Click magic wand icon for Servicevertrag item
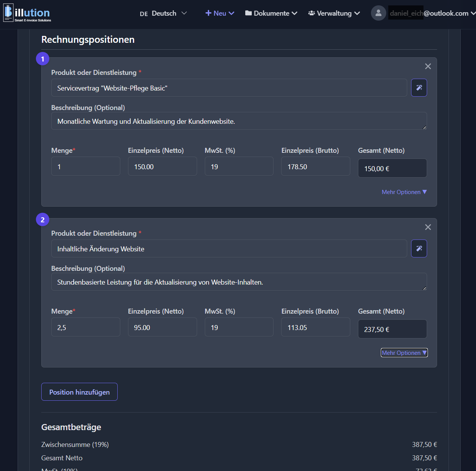476x471 pixels. pos(419,88)
